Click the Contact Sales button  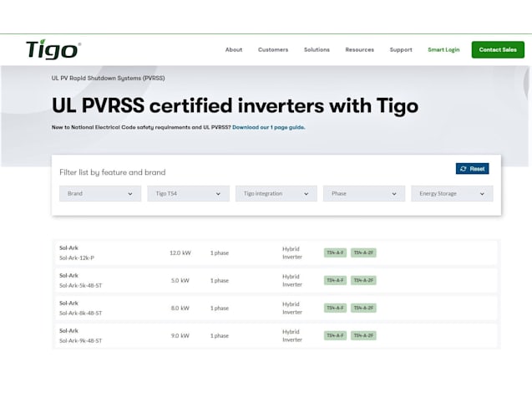[498, 49]
